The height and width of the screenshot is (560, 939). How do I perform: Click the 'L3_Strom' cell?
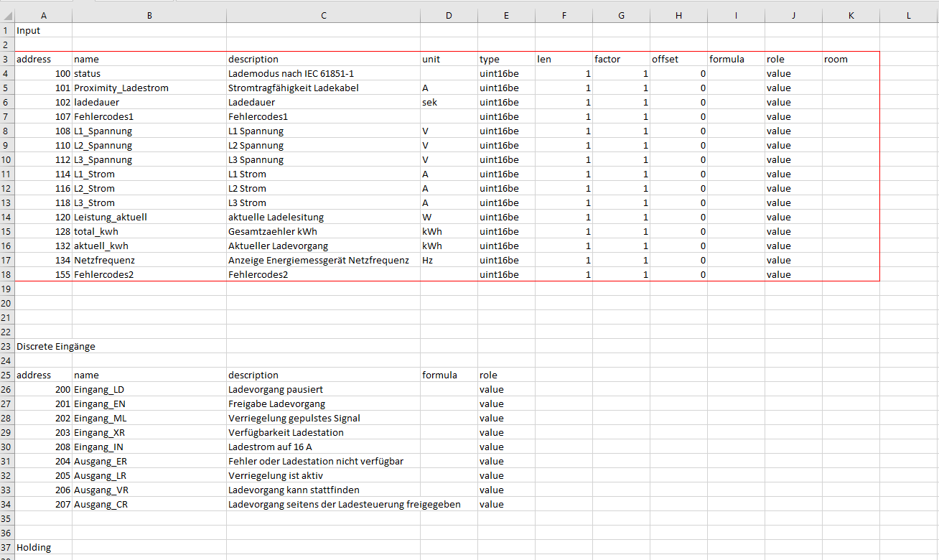click(149, 202)
